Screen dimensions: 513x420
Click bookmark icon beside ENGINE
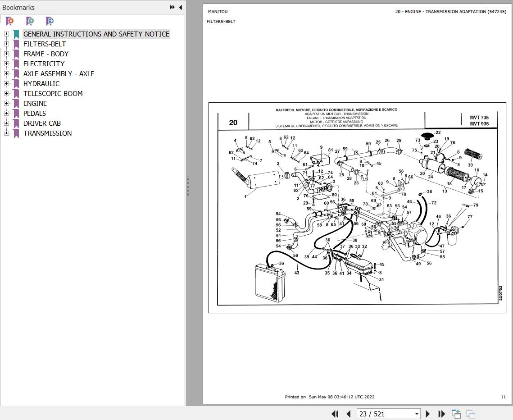(16, 104)
